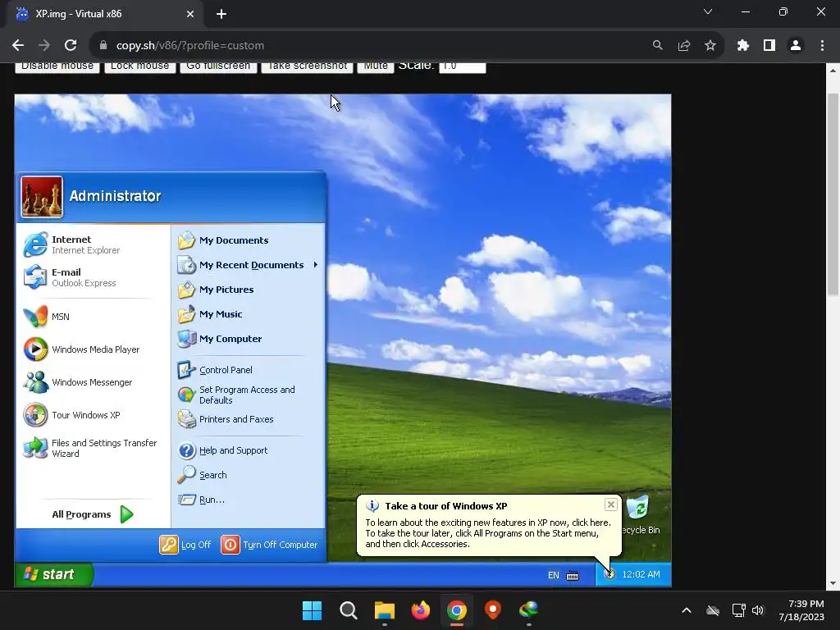Toggle Chrome side panel
This screenshot has height=630, width=840.
(769, 46)
